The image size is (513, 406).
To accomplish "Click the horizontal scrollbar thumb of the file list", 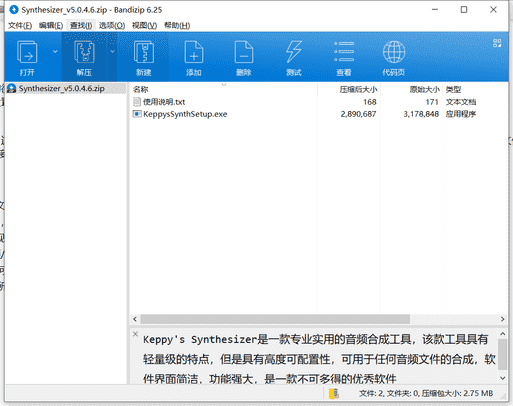I will point(275,319).
